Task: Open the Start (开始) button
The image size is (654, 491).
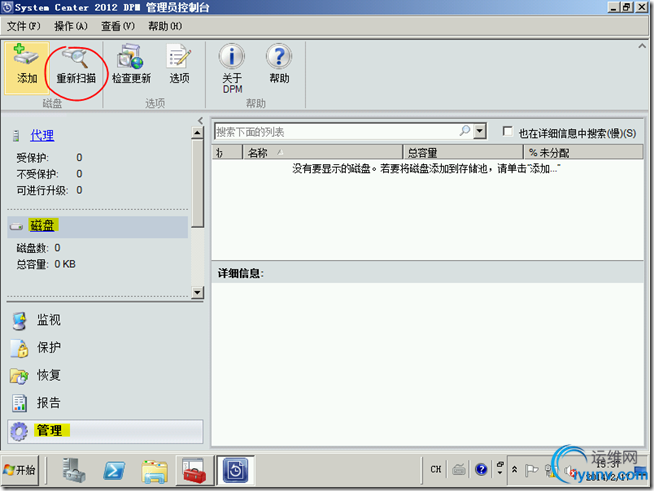Action: [x=20, y=470]
